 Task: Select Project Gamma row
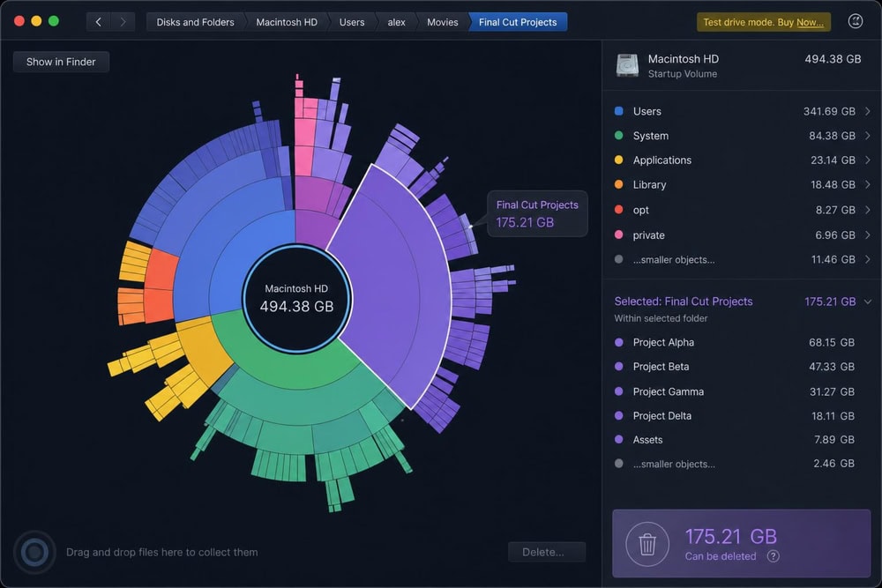pyautogui.click(x=743, y=391)
